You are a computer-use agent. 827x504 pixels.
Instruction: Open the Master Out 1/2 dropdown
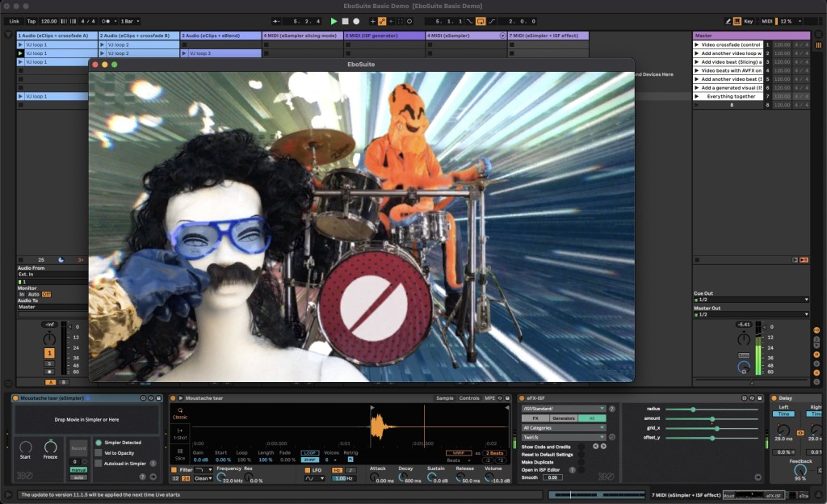750,314
